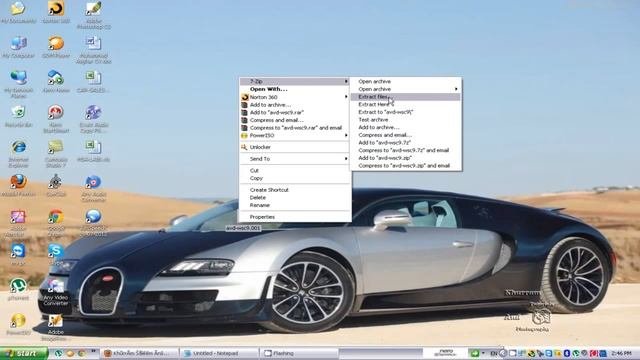The height and width of the screenshot is (360, 640).
Task: Click Compress and email... in 7-Zip submenu
Action: (405, 135)
